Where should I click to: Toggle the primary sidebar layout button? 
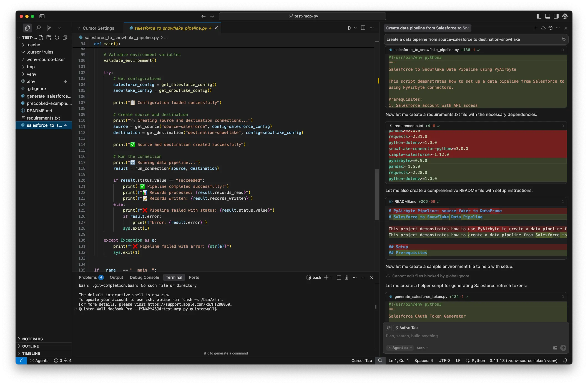point(539,16)
